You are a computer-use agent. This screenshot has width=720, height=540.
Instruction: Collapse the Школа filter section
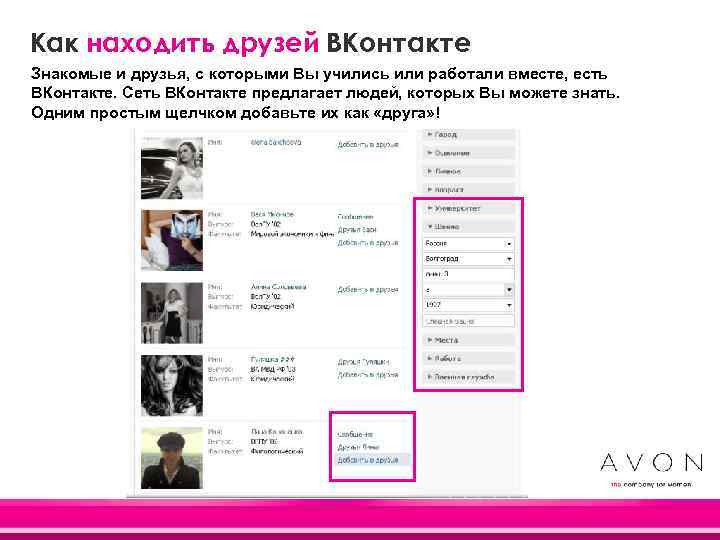pyautogui.click(x=468, y=227)
